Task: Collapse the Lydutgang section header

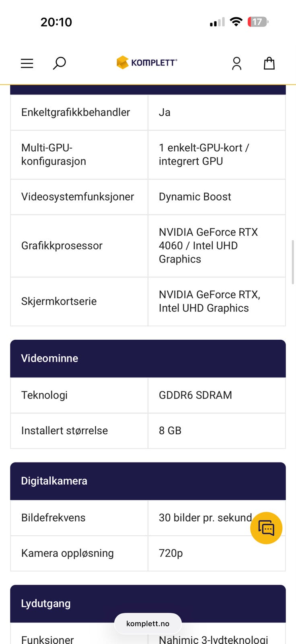Action: 148,603
